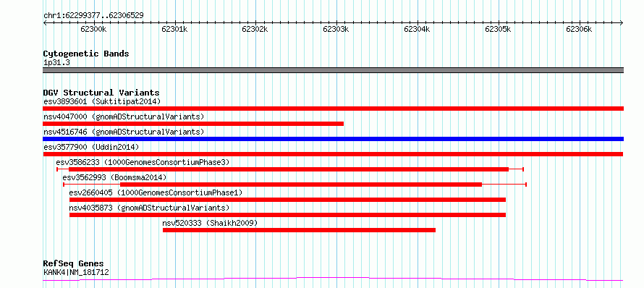Select the esv3577900 red variant bar
The image size is (644, 288).
(333, 154)
